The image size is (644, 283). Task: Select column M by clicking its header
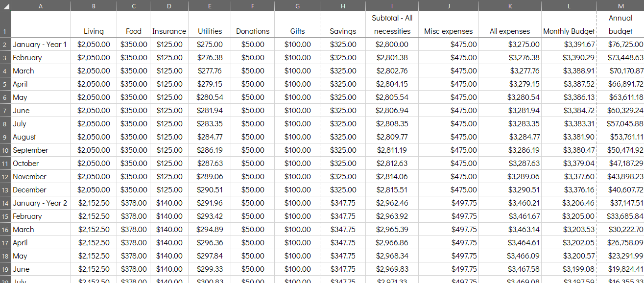(620, 6)
